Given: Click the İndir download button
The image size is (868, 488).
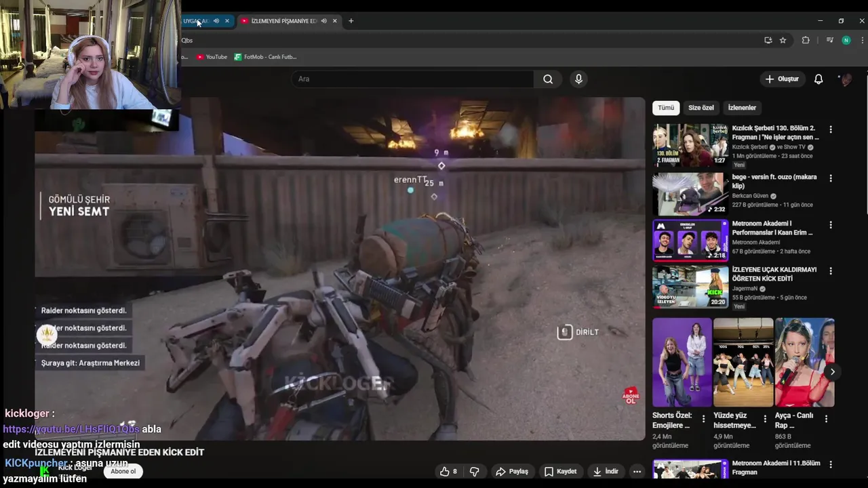Looking at the screenshot, I should click(606, 472).
